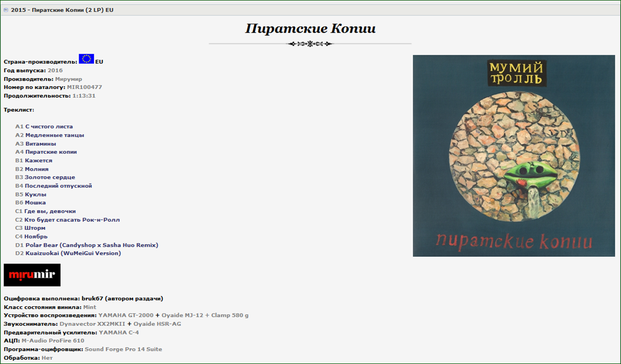Click the YAMAHA C-4 preamplifier text
621x364 pixels.
(119, 332)
